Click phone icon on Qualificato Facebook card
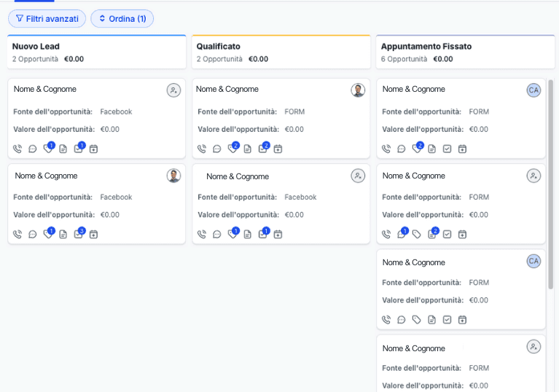 click(x=202, y=235)
